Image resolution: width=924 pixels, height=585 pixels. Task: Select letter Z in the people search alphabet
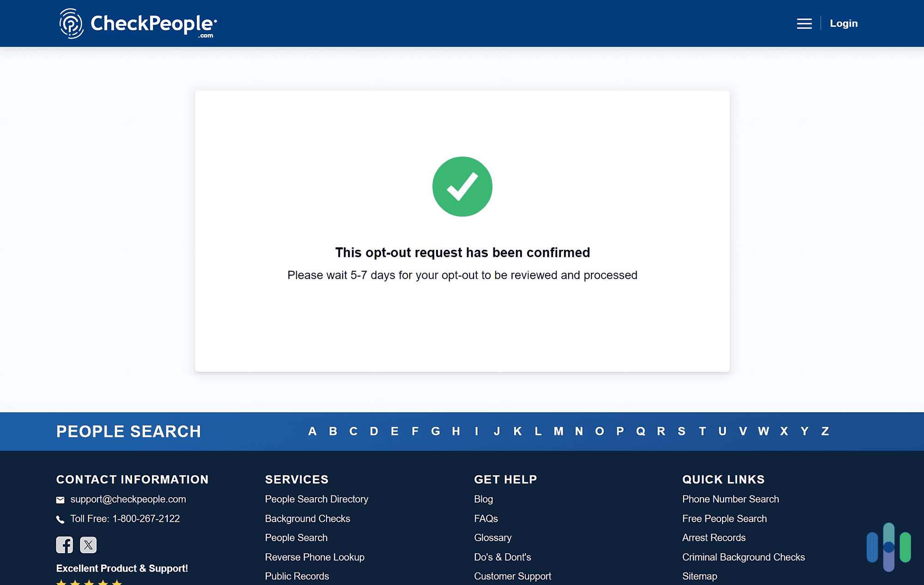[825, 431]
